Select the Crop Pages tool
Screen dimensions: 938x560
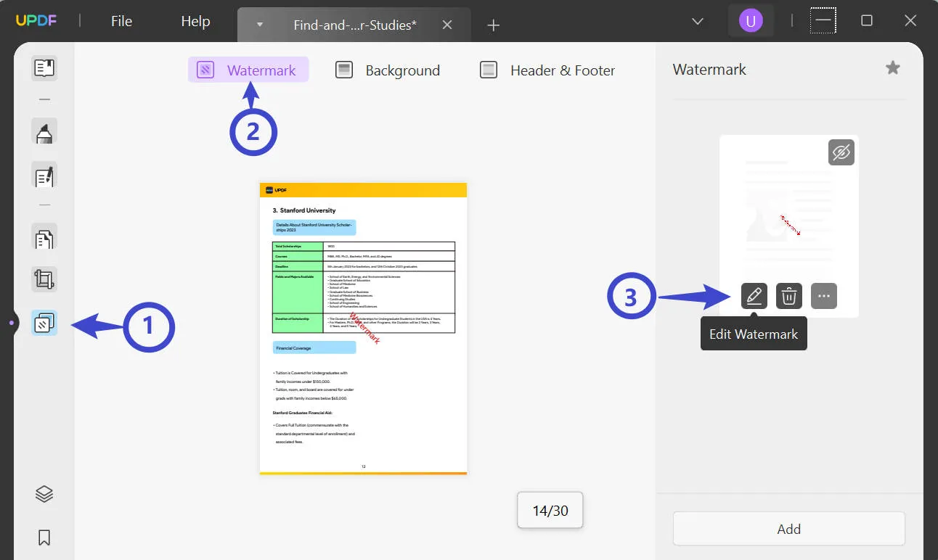(x=44, y=279)
